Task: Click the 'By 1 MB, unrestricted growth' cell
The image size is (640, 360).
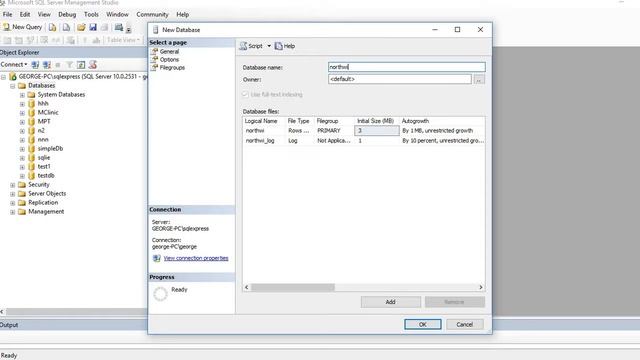Action: click(x=442, y=131)
